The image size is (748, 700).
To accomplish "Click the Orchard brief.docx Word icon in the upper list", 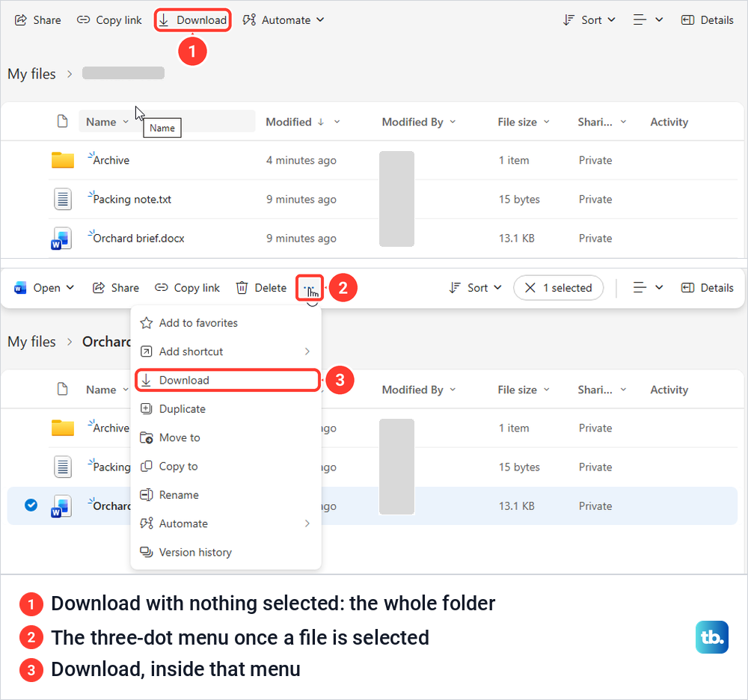I will pos(61,239).
